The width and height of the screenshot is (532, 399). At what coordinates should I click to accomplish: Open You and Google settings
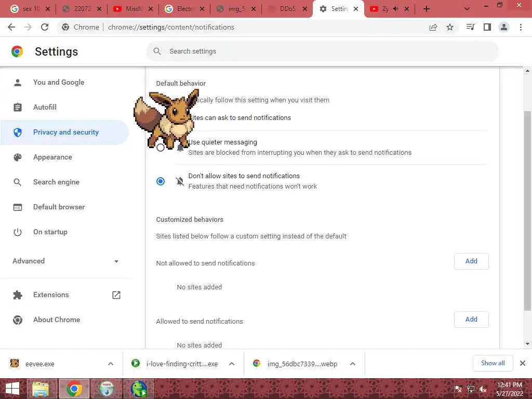[59, 83]
